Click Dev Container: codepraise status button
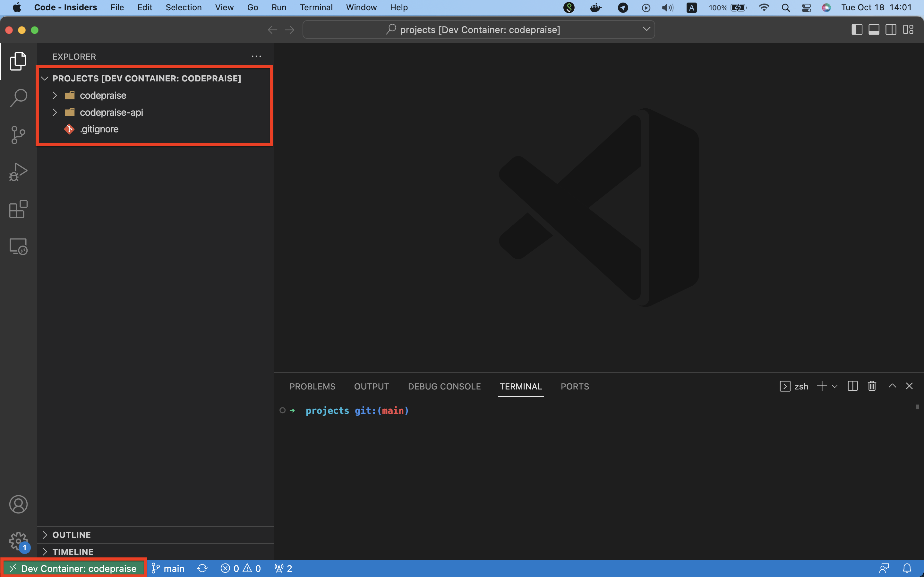 pyautogui.click(x=73, y=568)
